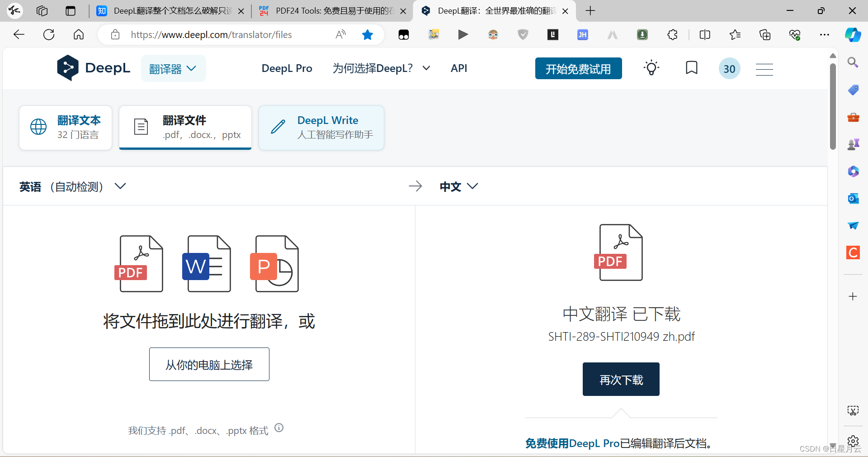Click the lightbulb tips icon
Screen dimensions: 868x457
coord(651,68)
